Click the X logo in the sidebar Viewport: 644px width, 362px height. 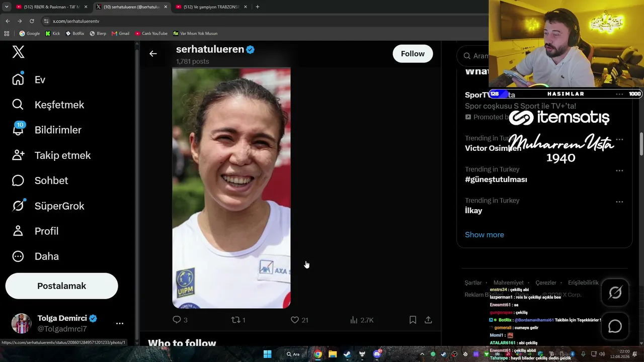19,52
